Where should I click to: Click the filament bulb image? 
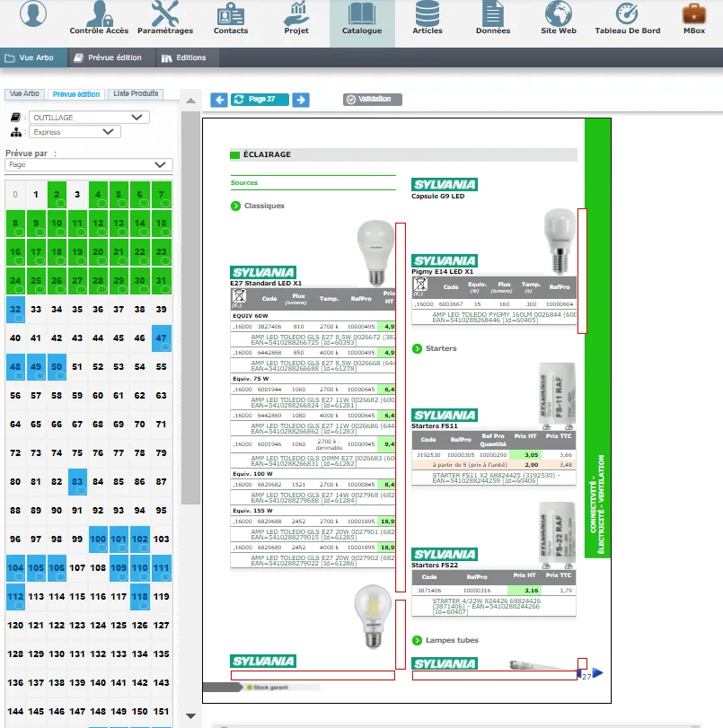(x=373, y=617)
